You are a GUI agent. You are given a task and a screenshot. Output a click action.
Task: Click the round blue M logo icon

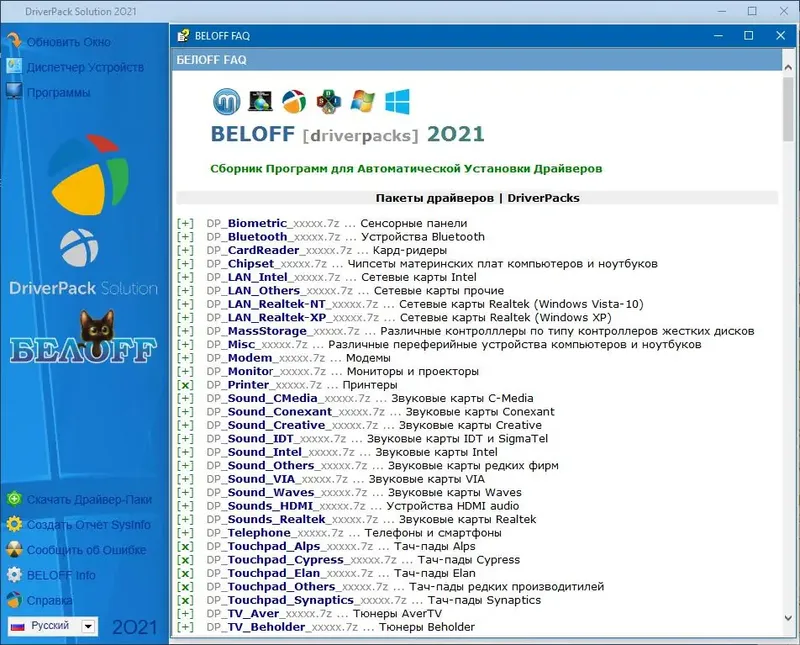tap(227, 101)
